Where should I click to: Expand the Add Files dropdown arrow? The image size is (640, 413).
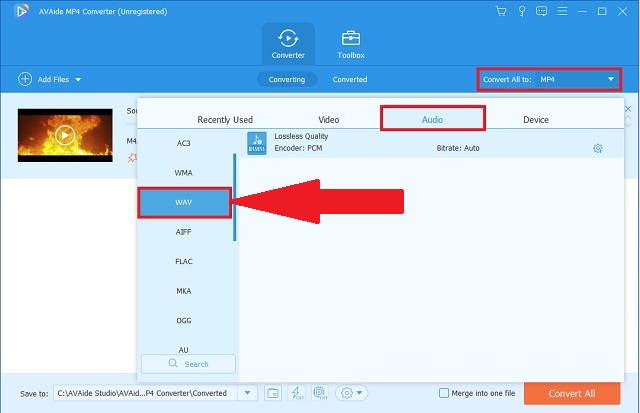tap(78, 80)
